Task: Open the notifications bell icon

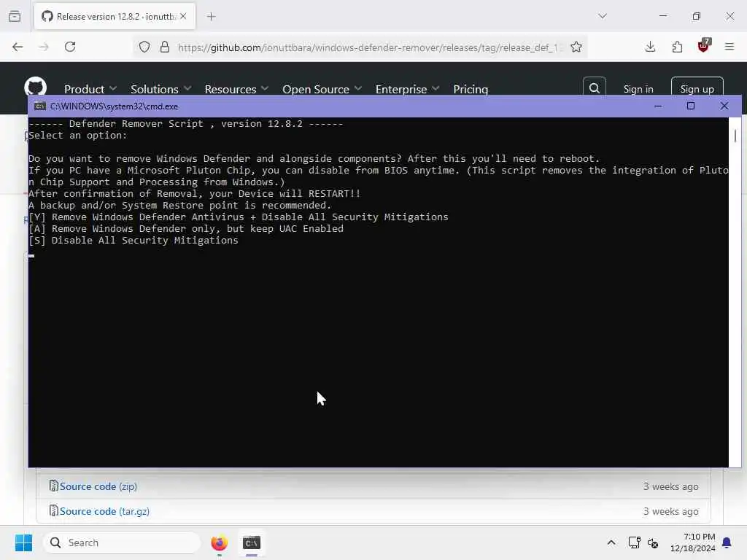Action: click(x=727, y=542)
